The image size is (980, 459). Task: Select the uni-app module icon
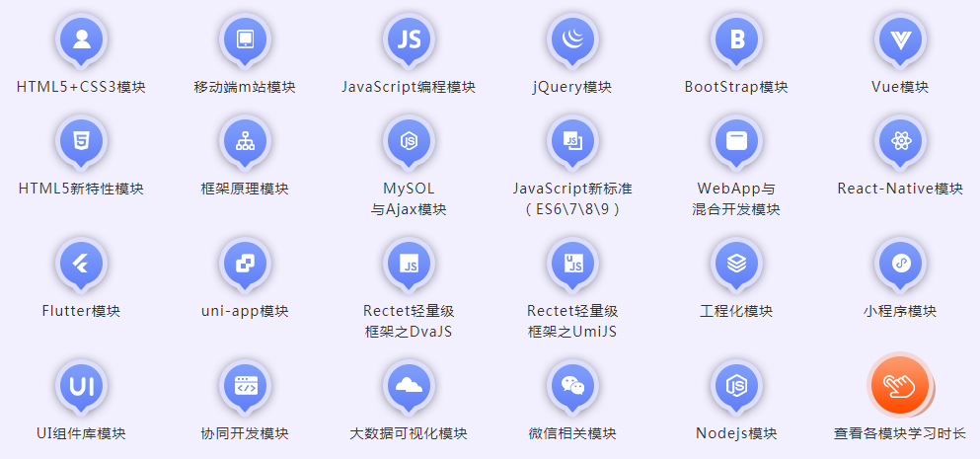(x=245, y=265)
